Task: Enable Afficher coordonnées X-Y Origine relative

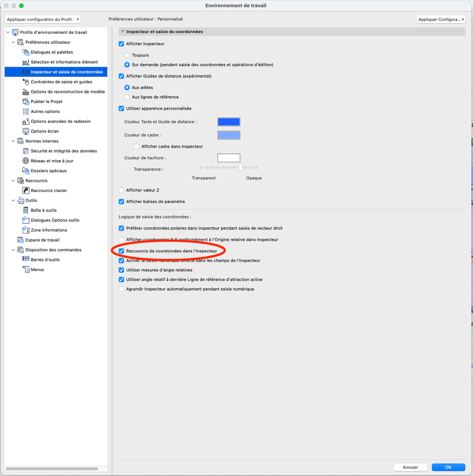Action: pos(121,240)
